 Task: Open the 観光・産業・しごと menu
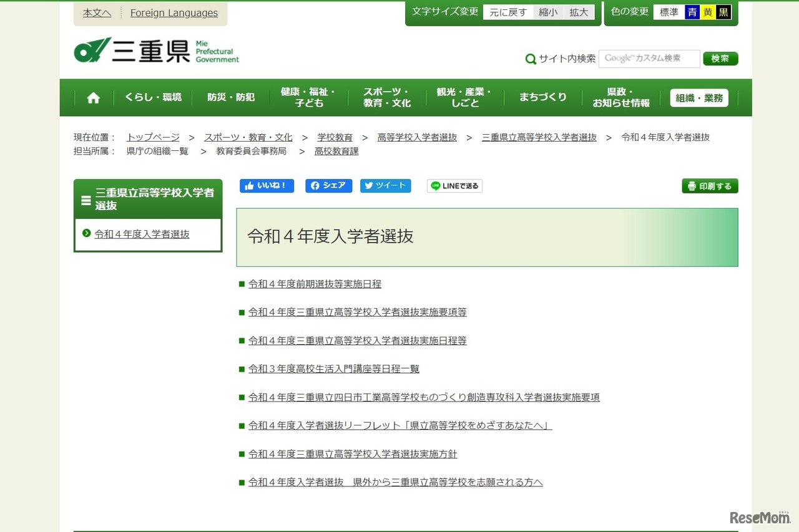464,97
